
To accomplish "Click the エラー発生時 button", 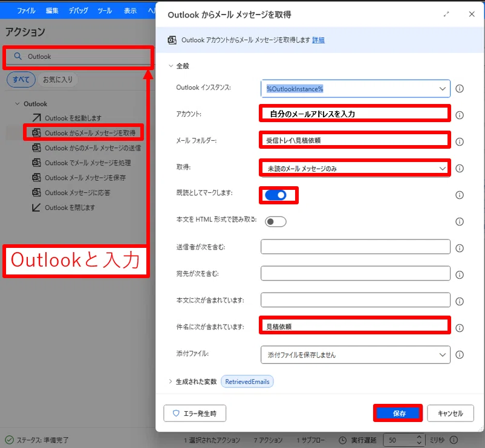I will pyautogui.click(x=195, y=414).
